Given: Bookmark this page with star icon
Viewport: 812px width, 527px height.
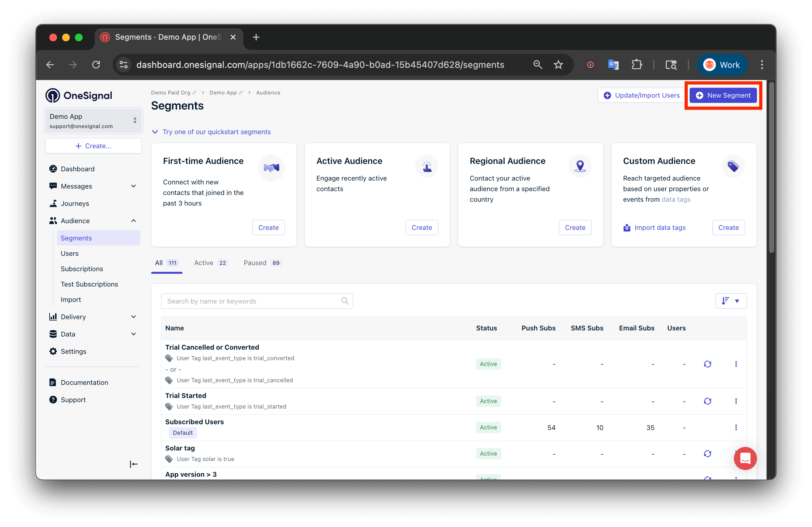Looking at the screenshot, I should pos(558,65).
